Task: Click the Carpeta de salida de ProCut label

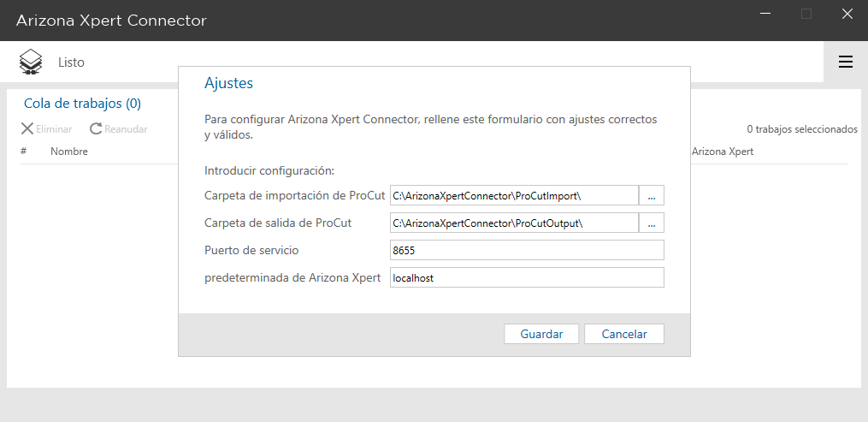Action: [x=278, y=223]
